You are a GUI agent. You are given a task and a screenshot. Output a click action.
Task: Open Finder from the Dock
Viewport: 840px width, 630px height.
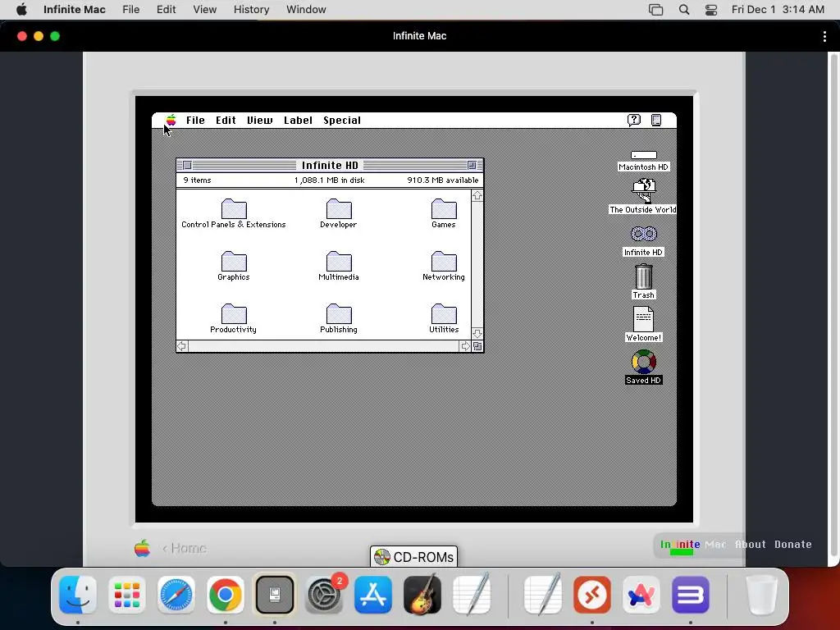[x=78, y=594]
